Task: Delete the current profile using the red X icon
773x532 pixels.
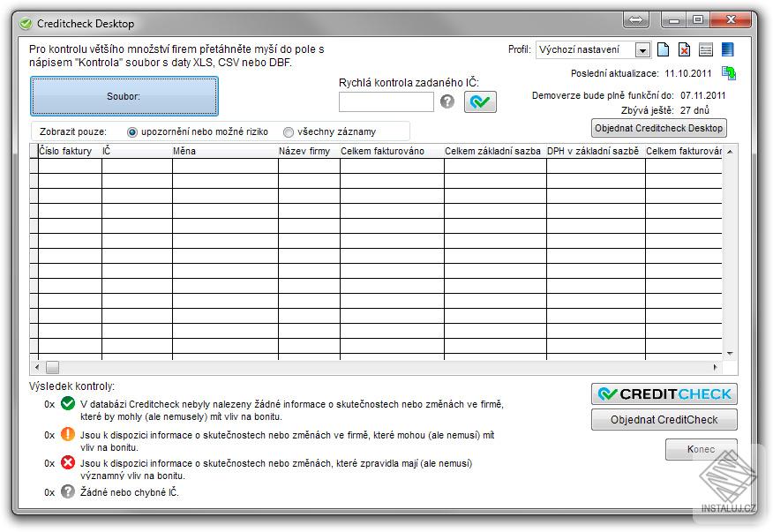Action: (x=686, y=49)
